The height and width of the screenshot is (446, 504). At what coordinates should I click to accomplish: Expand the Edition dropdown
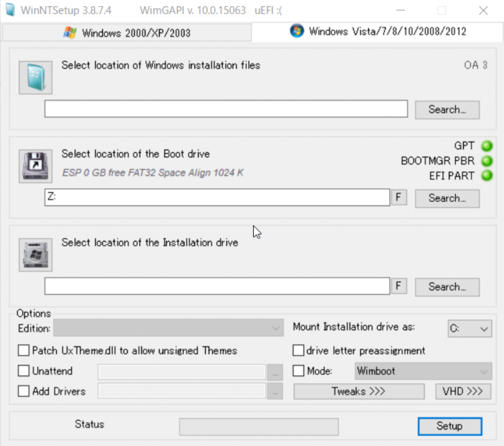tap(169, 328)
